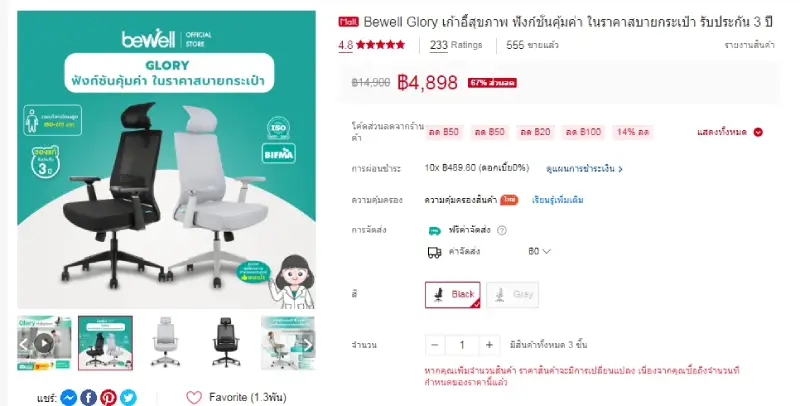Screen dimensions: 800x406
Task: Share product via Facebook Messenger icon
Action: pos(68,397)
